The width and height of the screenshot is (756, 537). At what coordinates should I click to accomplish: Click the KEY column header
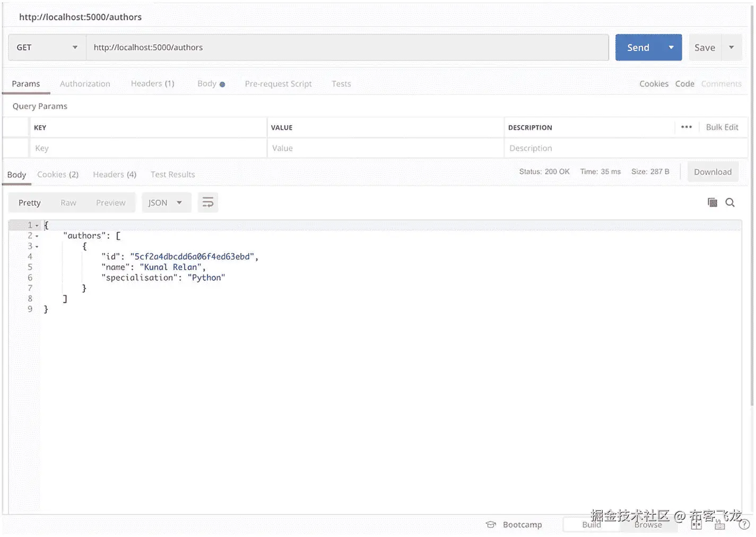pyautogui.click(x=40, y=127)
